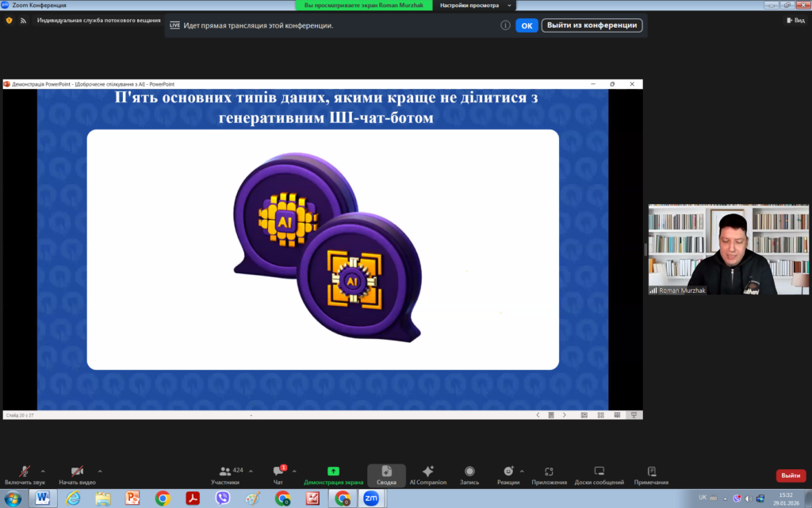Toggle the Сводка meeting summary
812x508 pixels.
pyautogui.click(x=386, y=474)
